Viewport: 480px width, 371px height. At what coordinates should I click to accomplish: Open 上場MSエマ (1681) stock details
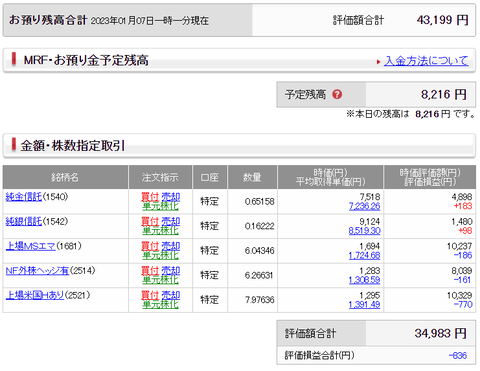[30, 246]
